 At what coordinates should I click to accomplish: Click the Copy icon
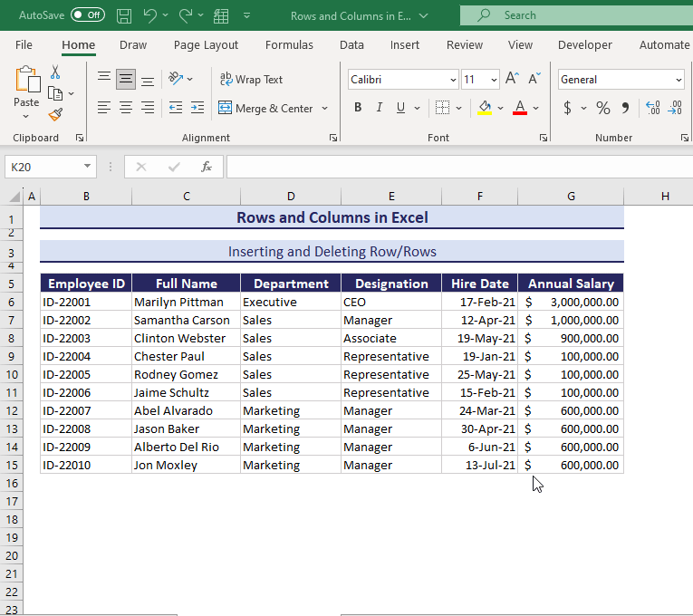[55, 93]
